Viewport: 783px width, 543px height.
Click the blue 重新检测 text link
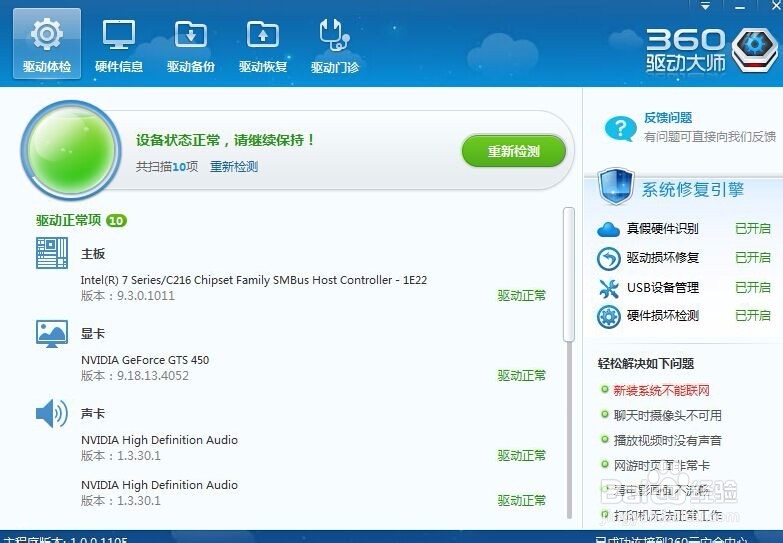[x=234, y=166]
